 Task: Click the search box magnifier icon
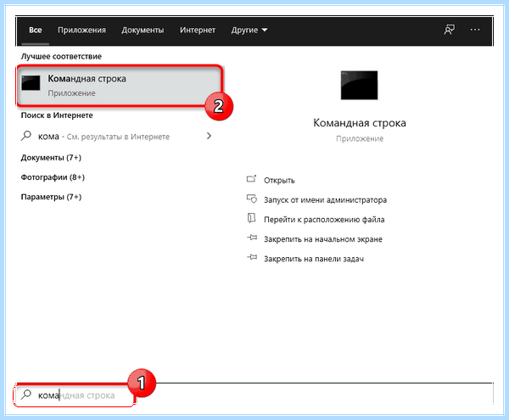click(26, 395)
